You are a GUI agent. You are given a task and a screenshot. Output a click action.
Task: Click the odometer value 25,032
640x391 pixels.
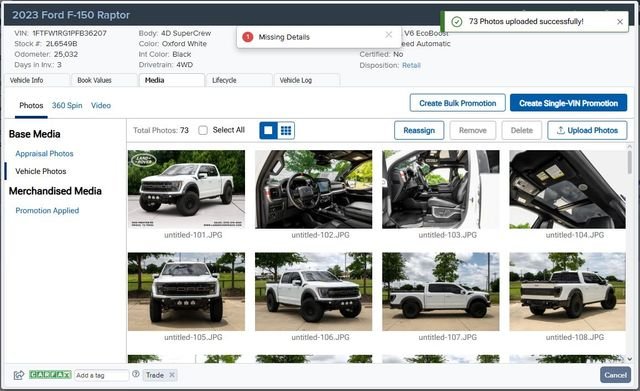(65, 54)
